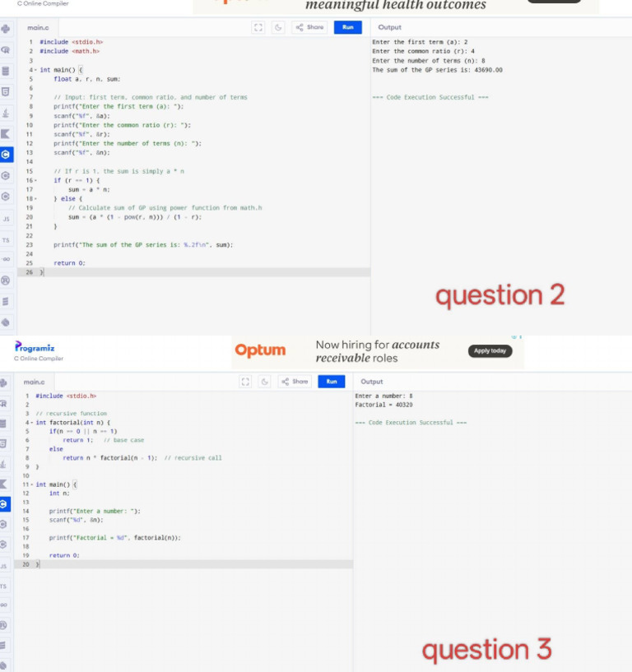Image resolution: width=632 pixels, height=672 pixels.
Task: Open SQL database icon in question 2 sidebar
Action: 6,71
